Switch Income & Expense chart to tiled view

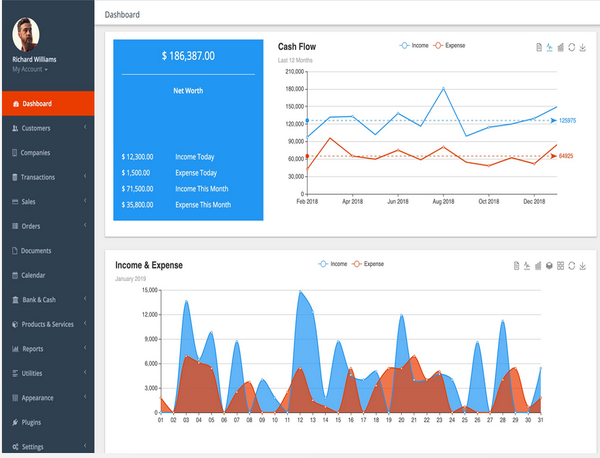pyautogui.click(x=560, y=266)
